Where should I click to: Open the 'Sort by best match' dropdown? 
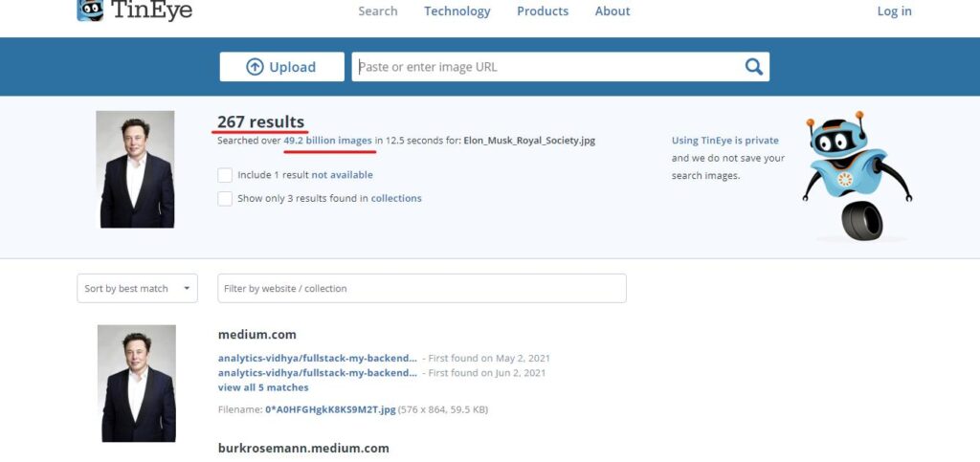tap(137, 288)
